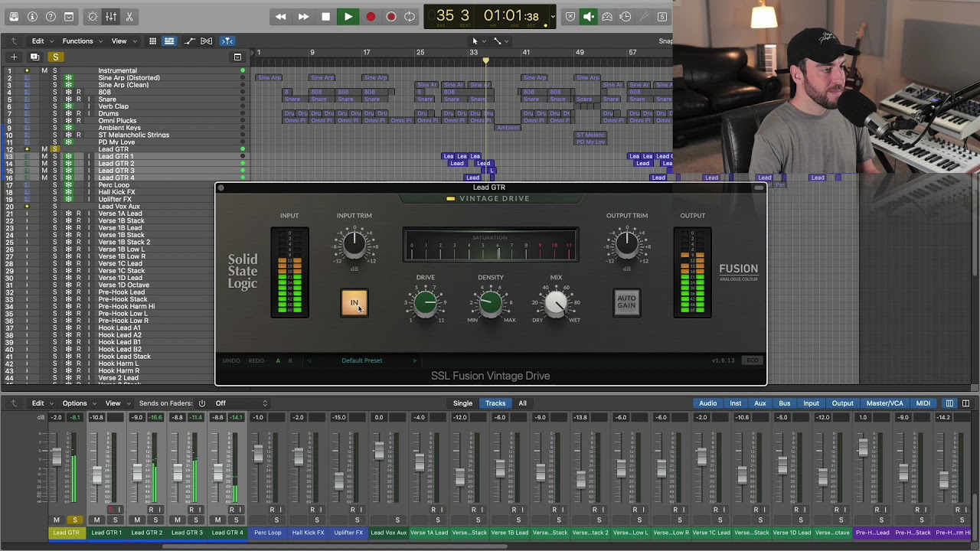Click the Rewind transport button
Screen dimensions: 980x551
[281, 16]
